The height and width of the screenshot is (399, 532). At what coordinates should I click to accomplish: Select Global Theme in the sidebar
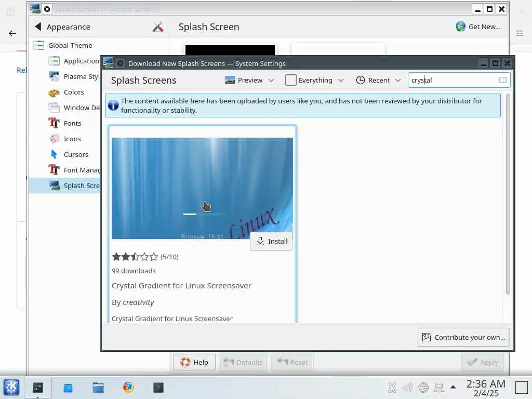point(98,46)
